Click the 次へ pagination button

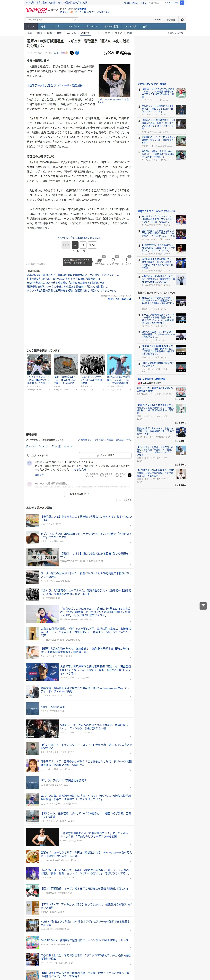(92, 245)
